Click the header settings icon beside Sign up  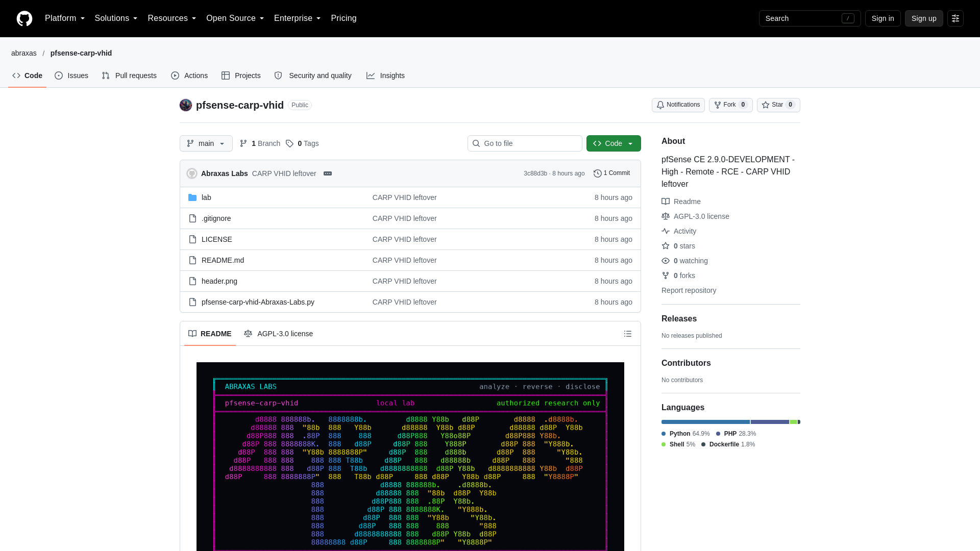pos(955,18)
